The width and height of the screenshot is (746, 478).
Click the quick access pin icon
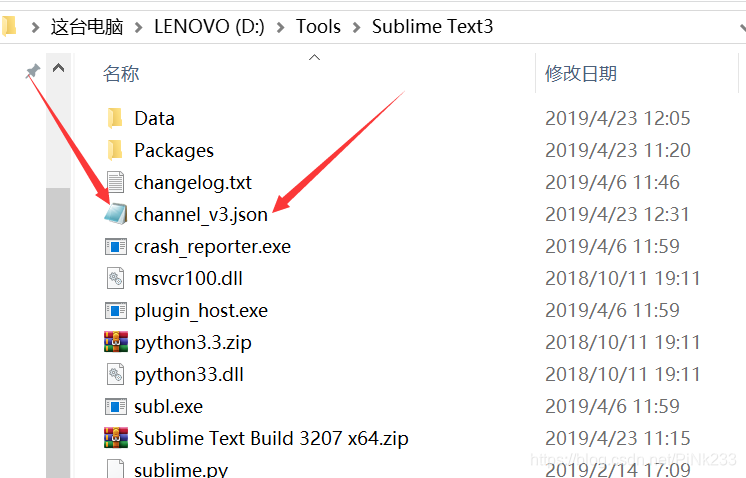click(33, 71)
